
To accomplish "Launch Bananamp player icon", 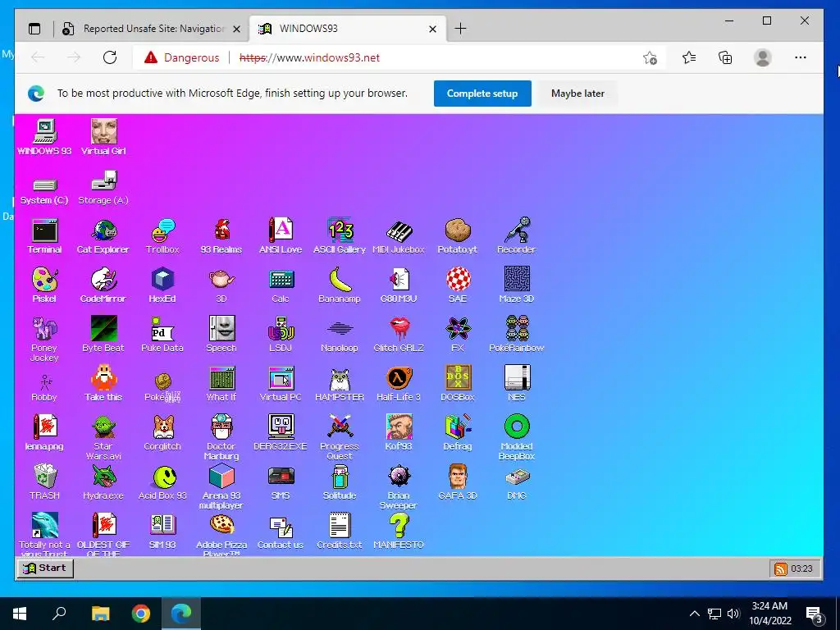I will [340, 285].
